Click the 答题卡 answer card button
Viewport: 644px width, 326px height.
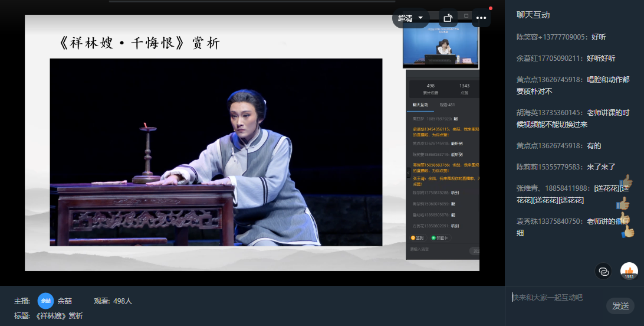[x=439, y=238]
